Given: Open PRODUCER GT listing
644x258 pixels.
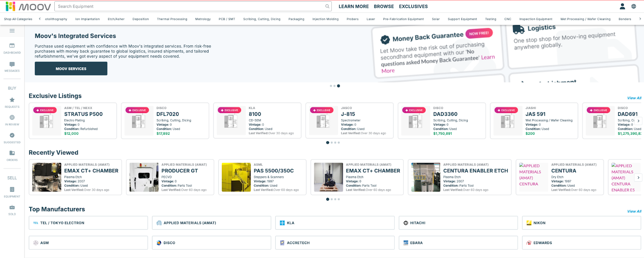Looking at the screenshot, I should pos(170,177).
